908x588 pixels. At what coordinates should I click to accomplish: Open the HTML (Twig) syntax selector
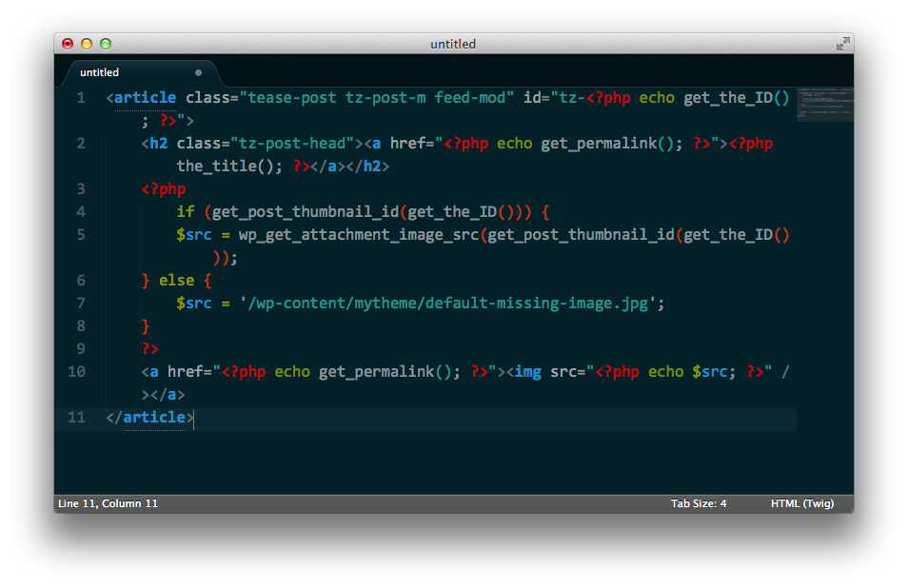click(x=801, y=503)
